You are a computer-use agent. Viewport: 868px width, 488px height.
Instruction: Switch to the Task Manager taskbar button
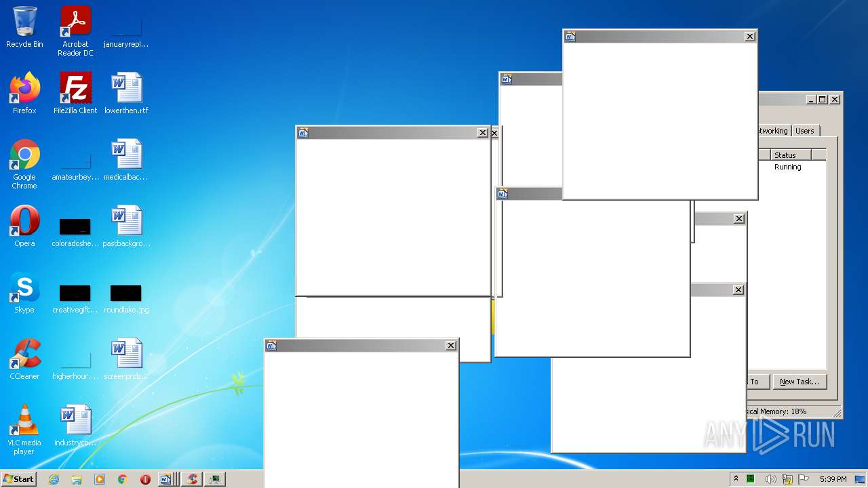pyautogui.click(x=216, y=479)
